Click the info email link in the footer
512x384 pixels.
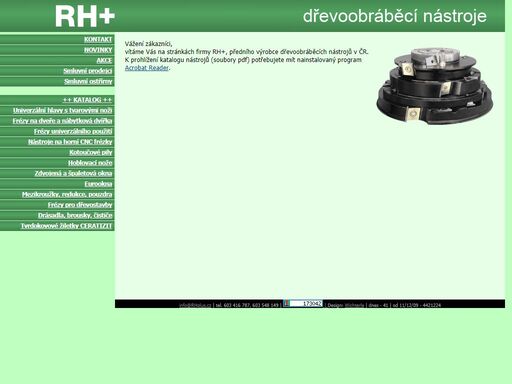pos(195,305)
